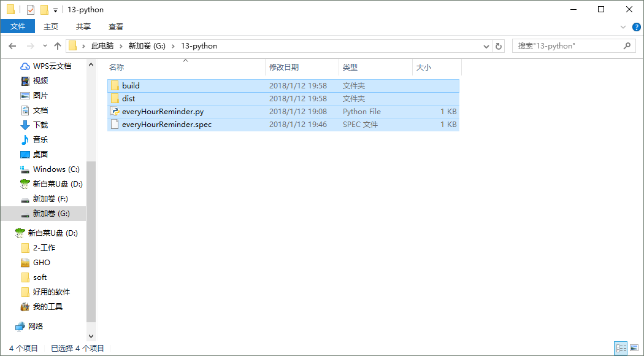Open the blue Help question mark

tap(636, 27)
